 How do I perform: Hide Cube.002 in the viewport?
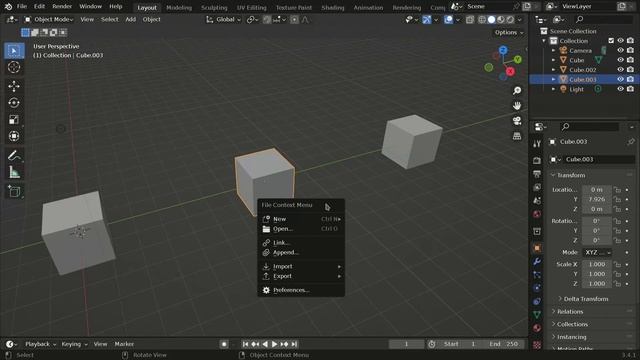[x=620, y=70]
